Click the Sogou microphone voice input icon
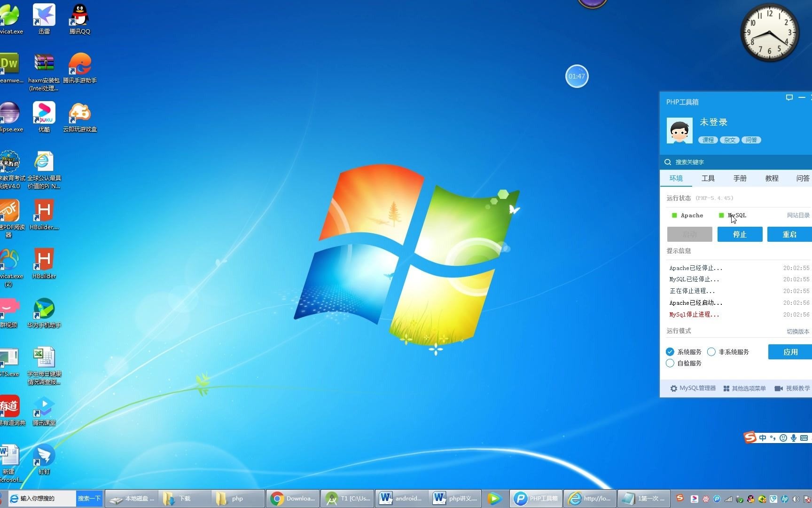The width and height of the screenshot is (812, 508). click(x=794, y=438)
